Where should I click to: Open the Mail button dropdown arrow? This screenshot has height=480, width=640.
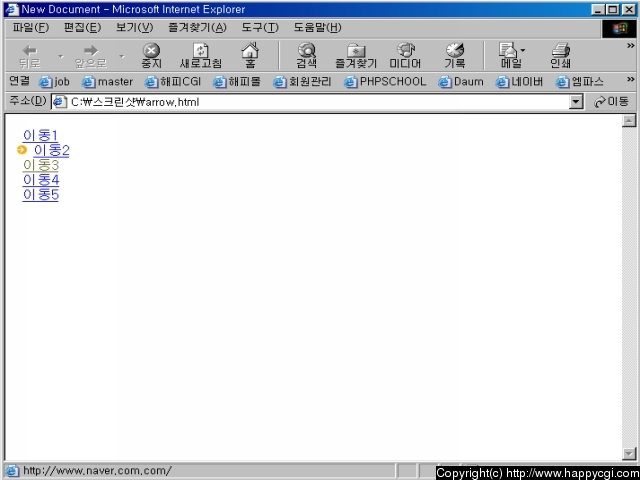click(523, 51)
